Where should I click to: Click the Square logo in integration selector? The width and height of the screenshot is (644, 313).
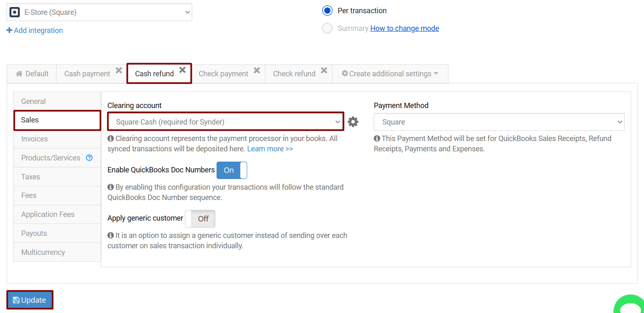pyautogui.click(x=14, y=12)
